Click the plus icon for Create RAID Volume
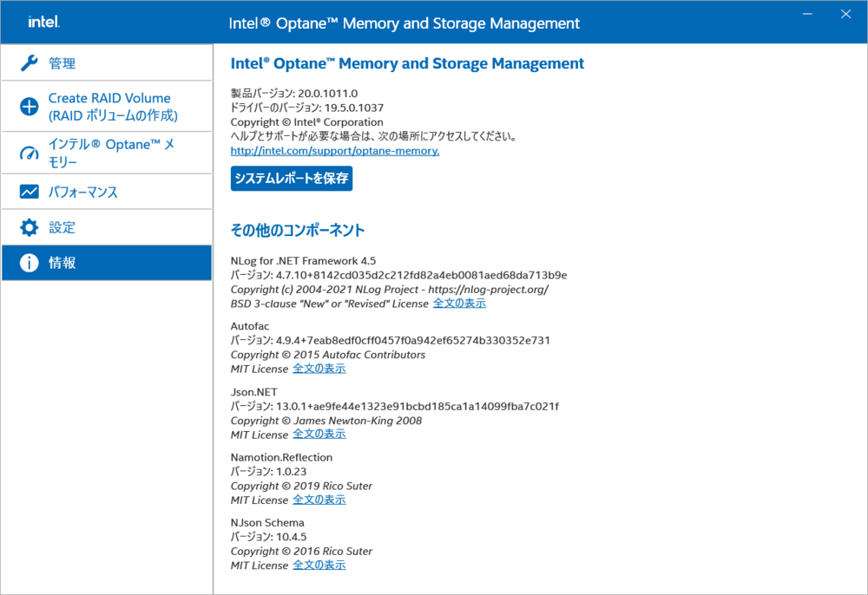 pyautogui.click(x=30, y=106)
